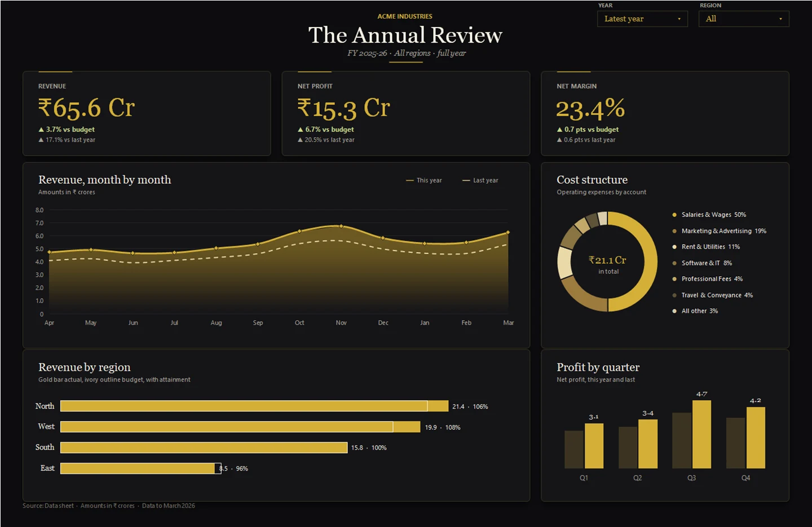The image size is (812, 527).
Task: Click the Professional Fees 4% legend item
Action: pos(707,279)
